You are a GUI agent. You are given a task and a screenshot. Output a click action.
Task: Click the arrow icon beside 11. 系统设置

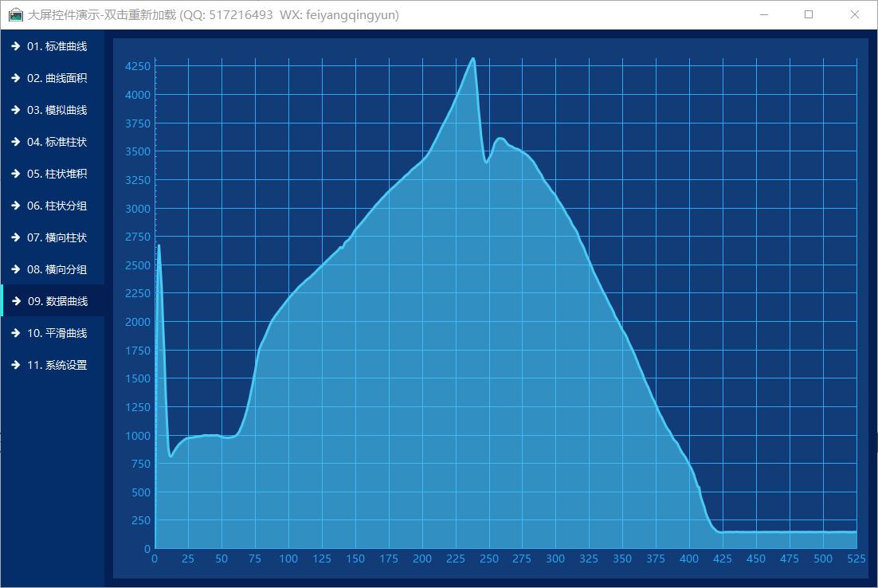point(15,365)
